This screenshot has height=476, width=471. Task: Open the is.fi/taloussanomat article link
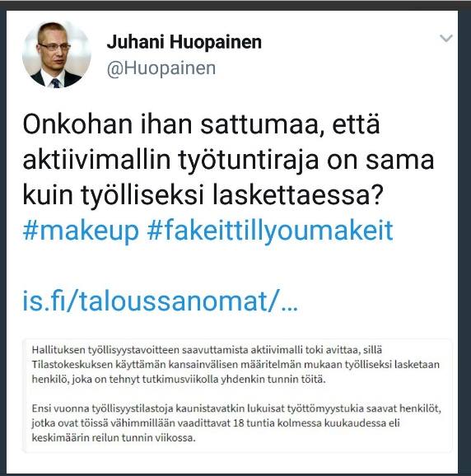[x=161, y=301]
